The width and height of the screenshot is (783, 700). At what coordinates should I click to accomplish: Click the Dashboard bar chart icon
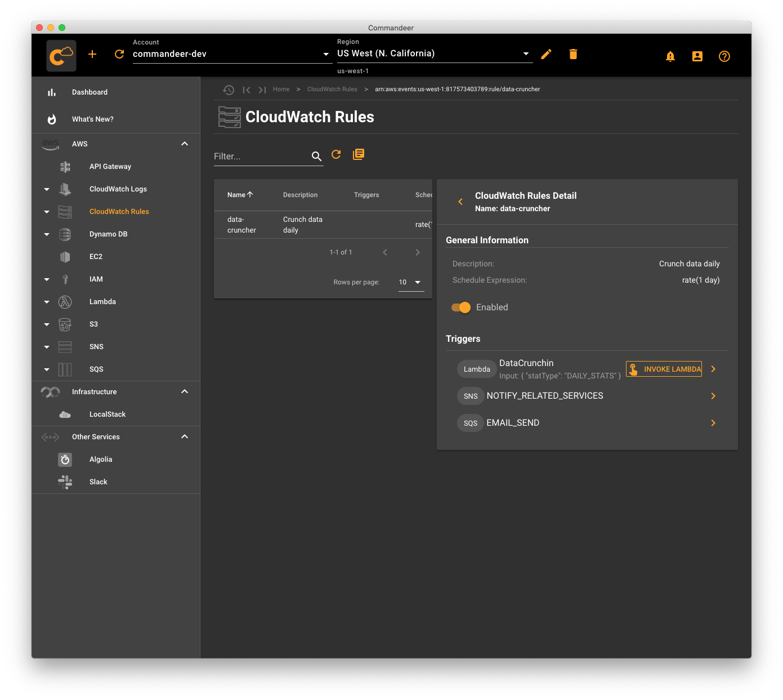(52, 92)
